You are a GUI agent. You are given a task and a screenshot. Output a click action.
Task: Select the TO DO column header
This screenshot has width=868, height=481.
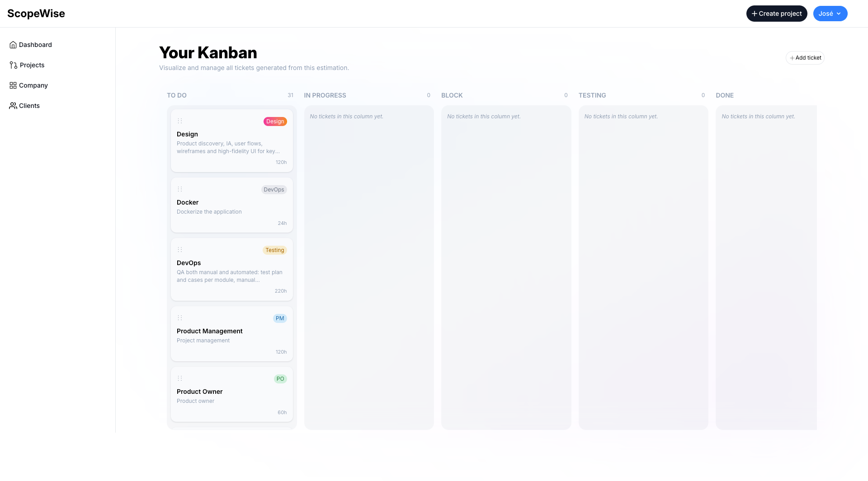point(176,95)
